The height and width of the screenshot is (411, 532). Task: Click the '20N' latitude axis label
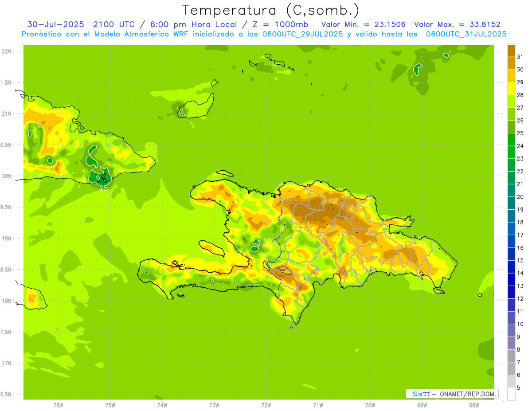(x=7, y=176)
